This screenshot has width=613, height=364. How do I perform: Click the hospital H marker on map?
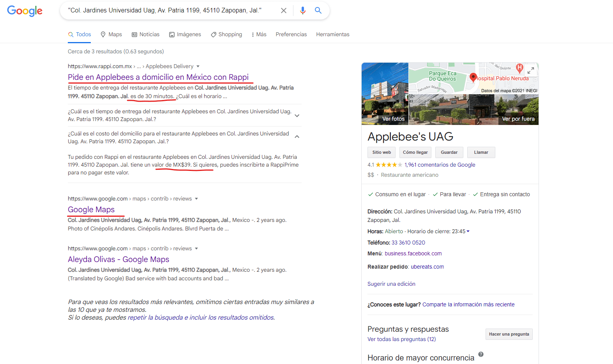coord(519,68)
